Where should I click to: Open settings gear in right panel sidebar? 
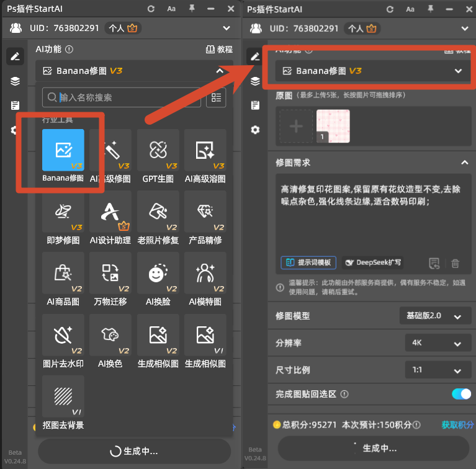[255, 130]
